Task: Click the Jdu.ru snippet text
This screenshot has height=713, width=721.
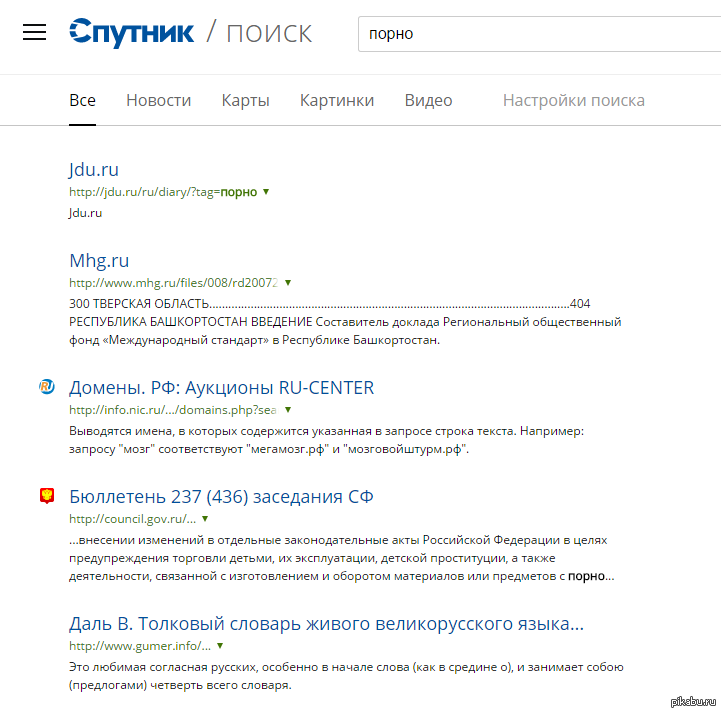Action: [x=86, y=213]
